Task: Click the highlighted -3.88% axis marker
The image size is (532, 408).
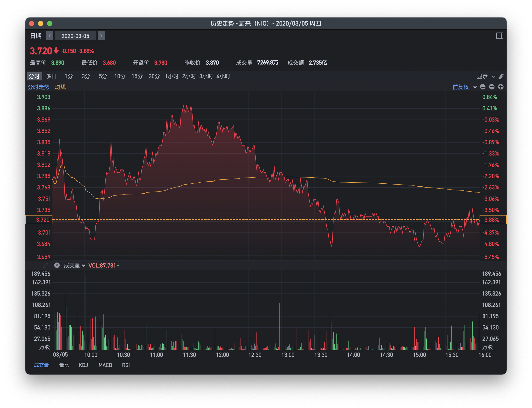Action: click(493, 220)
